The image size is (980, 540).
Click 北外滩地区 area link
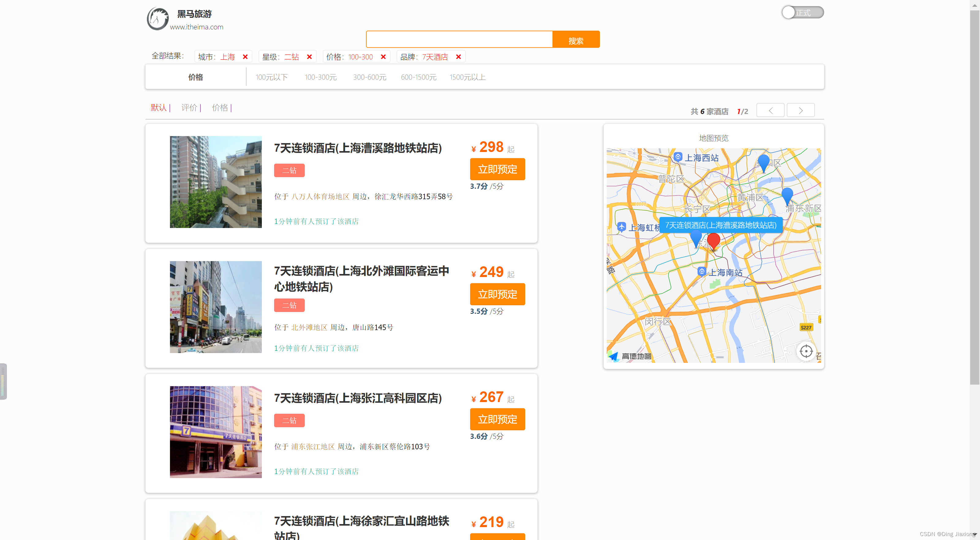pos(309,328)
